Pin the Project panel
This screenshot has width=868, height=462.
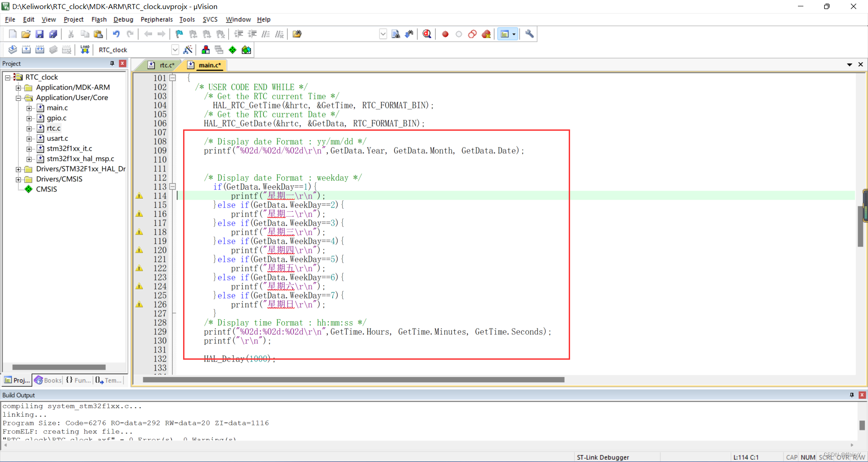(x=112, y=63)
